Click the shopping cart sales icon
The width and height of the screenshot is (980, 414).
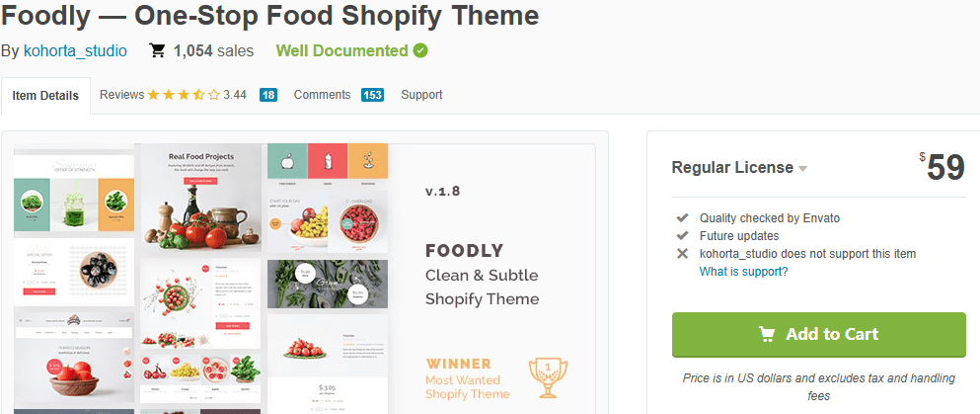pyautogui.click(x=158, y=50)
